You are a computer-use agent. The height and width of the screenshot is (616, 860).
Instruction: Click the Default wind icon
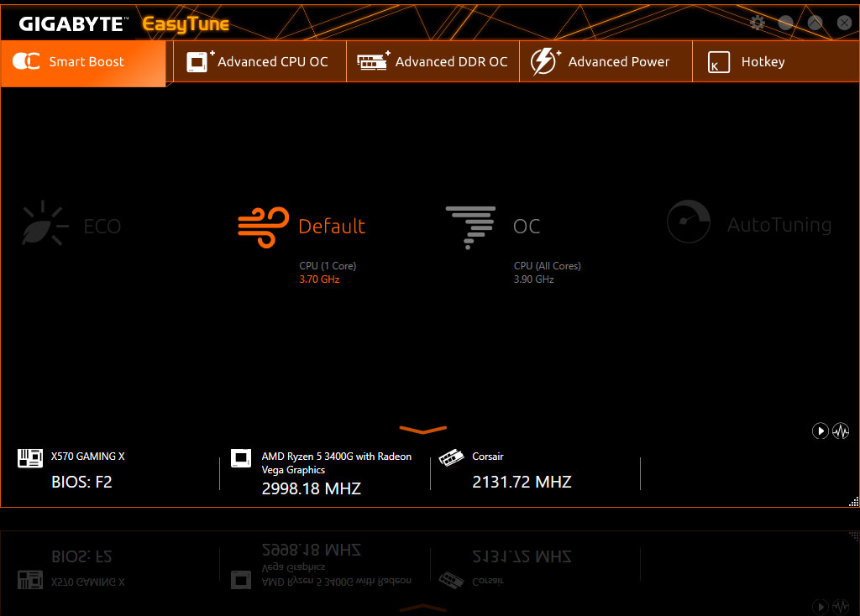(x=263, y=227)
